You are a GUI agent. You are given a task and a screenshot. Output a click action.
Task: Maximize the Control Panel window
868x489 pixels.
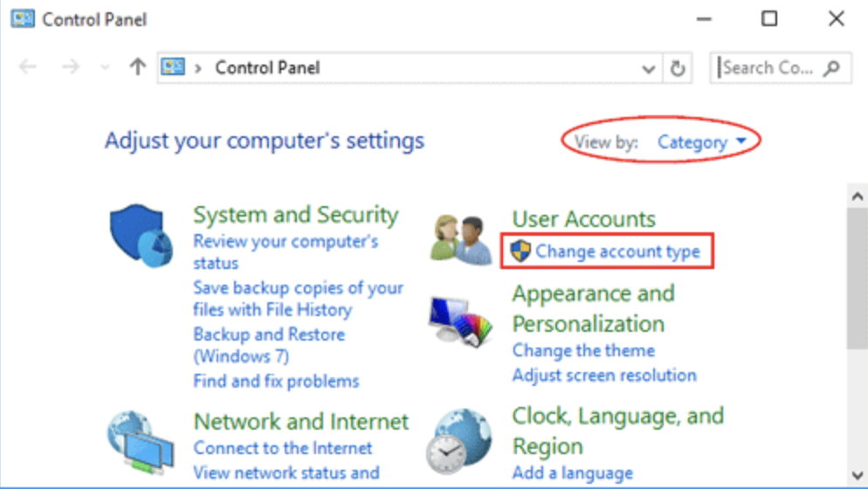tap(769, 19)
